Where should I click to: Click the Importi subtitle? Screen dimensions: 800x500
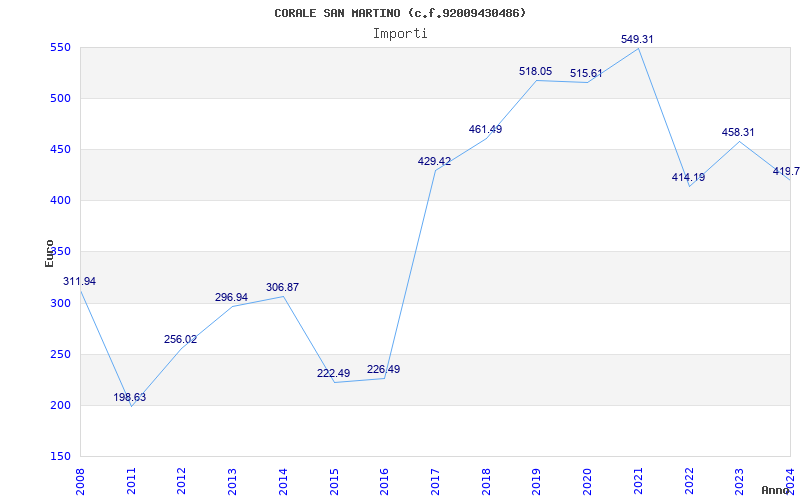click(400, 34)
